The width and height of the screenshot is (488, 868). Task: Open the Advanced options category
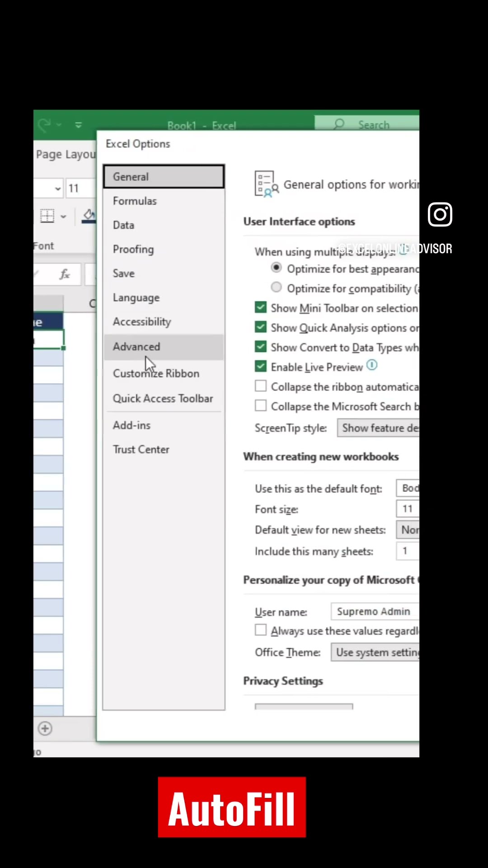pyautogui.click(x=164, y=347)
